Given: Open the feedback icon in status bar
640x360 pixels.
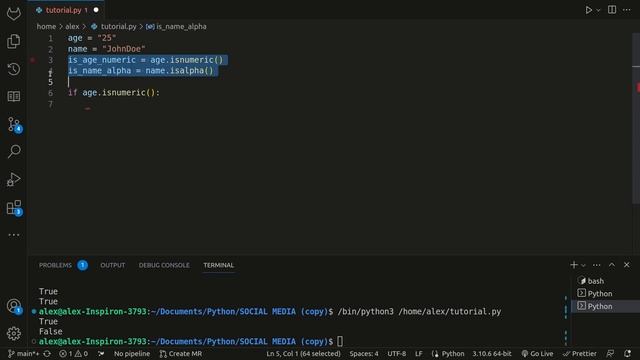Looking at the screenshot, I should point(610,353).
